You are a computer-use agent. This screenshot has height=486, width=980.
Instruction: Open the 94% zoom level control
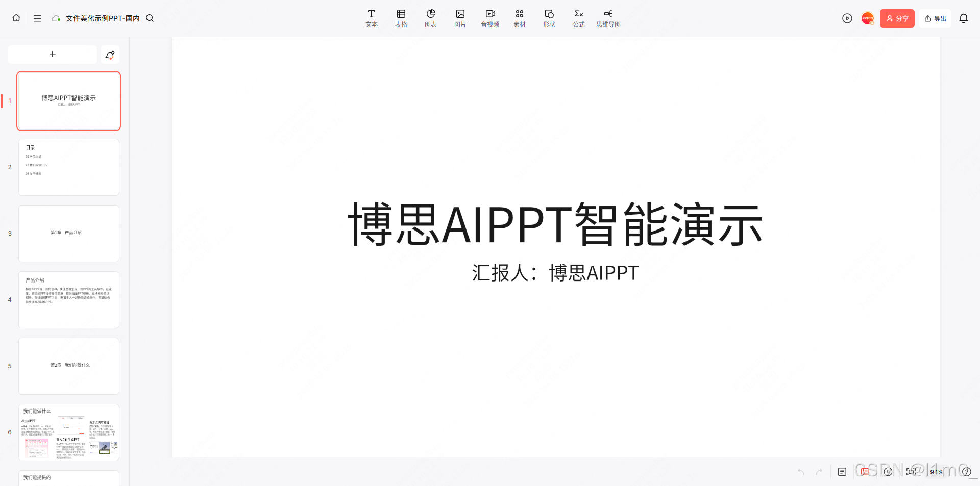coord(936,472)
